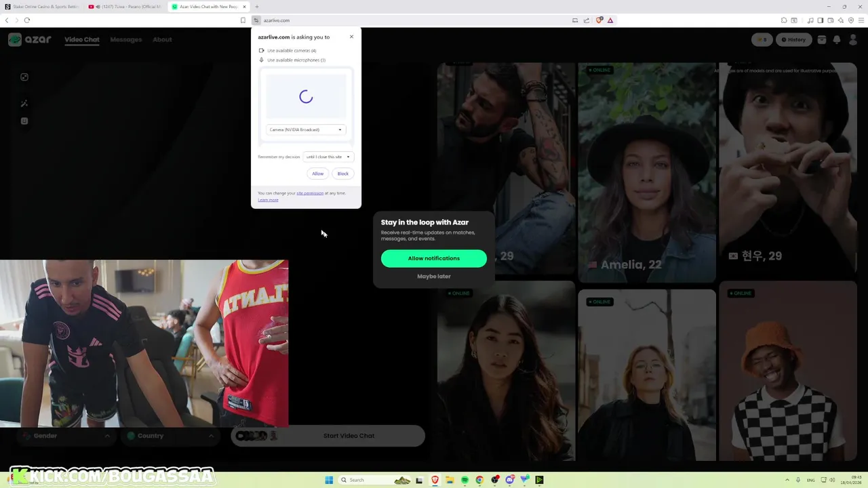Click the ENG language indicator
This screenshot has width=868, height=488.
tap(810, 480)
